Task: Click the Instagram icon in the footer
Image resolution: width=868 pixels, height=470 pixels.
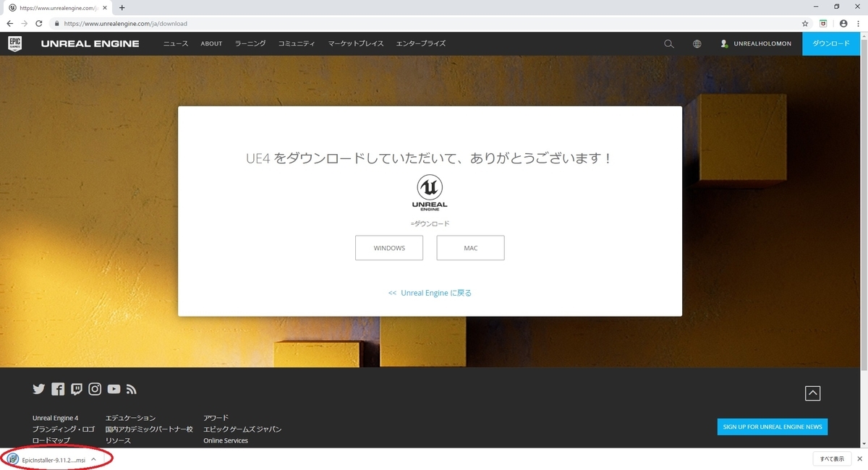Action: pos(95,388)
